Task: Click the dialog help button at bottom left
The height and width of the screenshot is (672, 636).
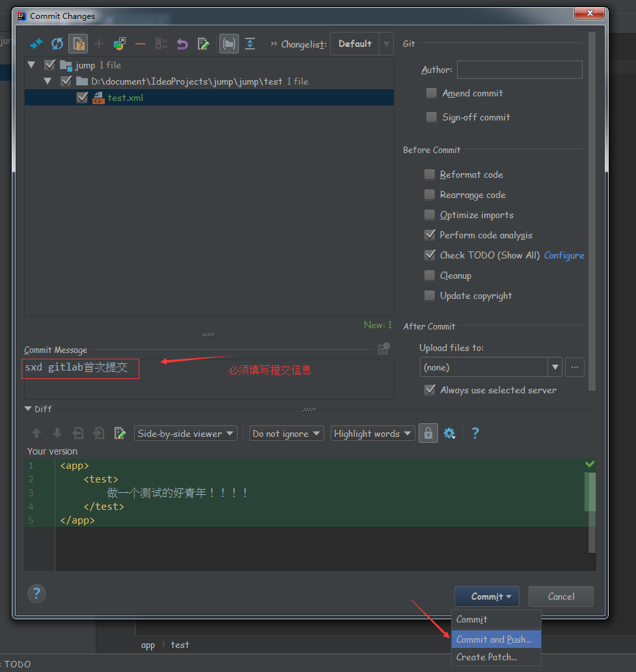Action: [36, 594]
